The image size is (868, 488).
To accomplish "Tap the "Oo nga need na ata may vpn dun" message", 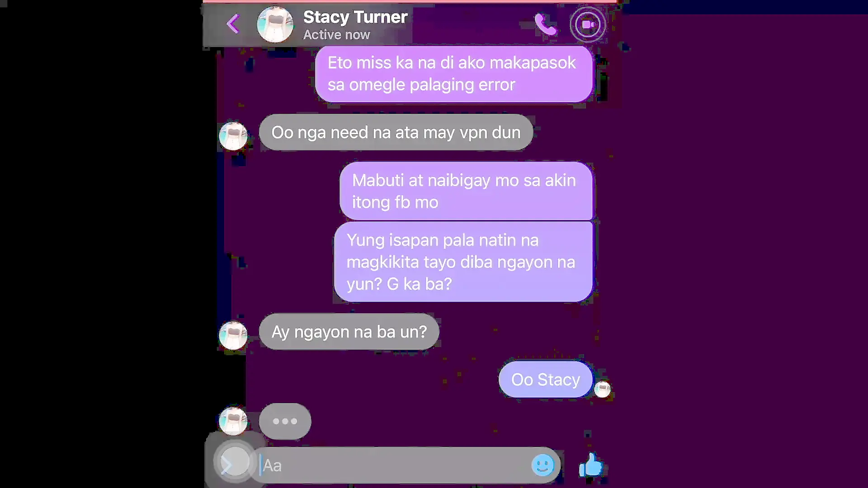I will pyautogui.click(x=396, y=132).
